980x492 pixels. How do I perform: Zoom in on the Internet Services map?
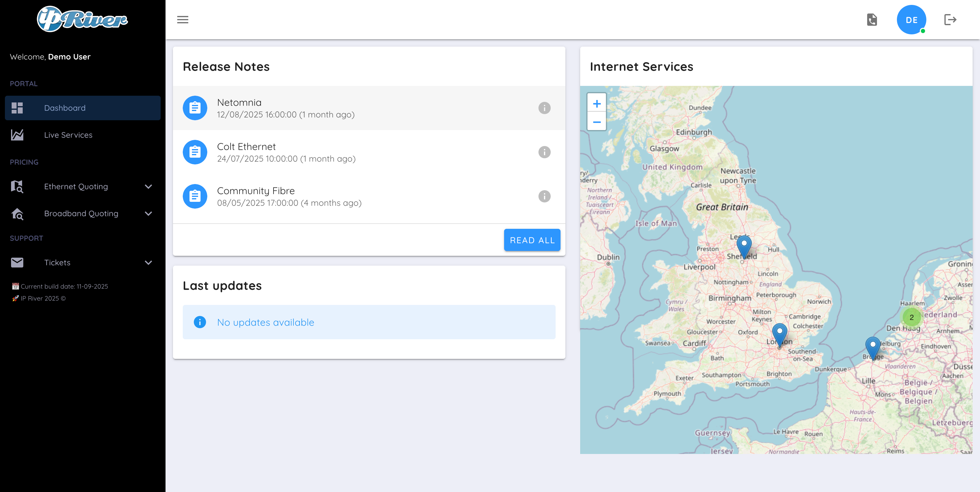click(596, 103)
